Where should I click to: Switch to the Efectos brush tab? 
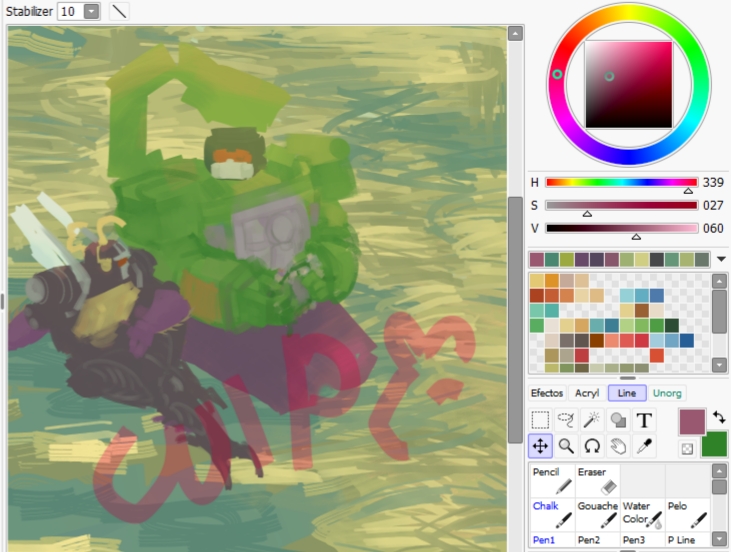547,393
